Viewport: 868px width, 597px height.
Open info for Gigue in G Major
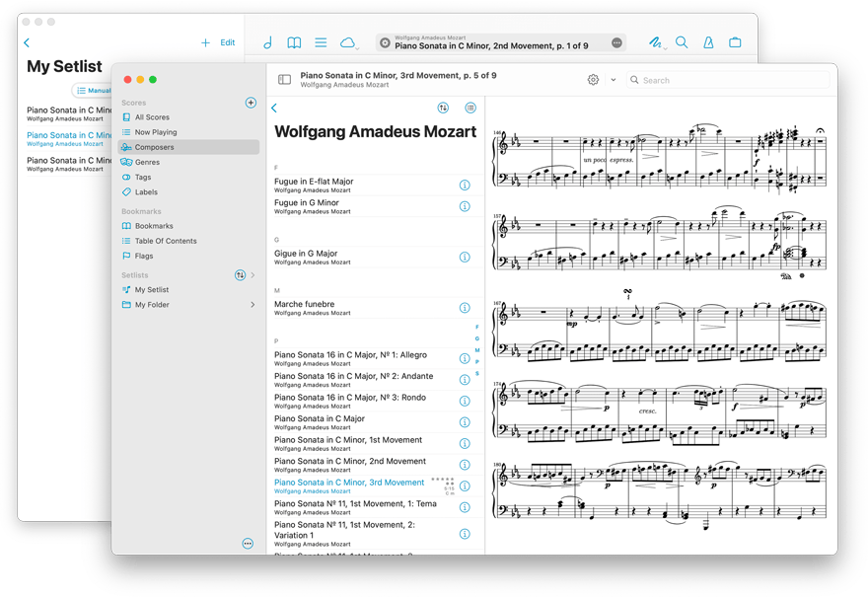coord(465,257)
